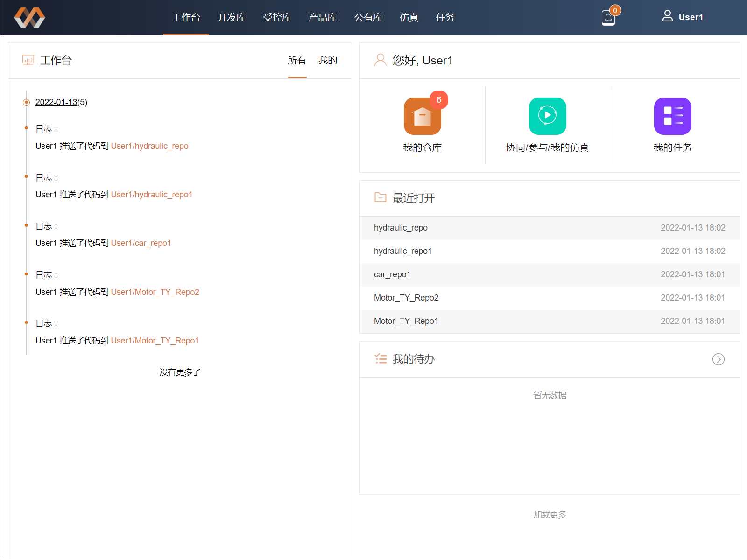
Task: Switch to the 我的 tab
Action: point(328,60)
